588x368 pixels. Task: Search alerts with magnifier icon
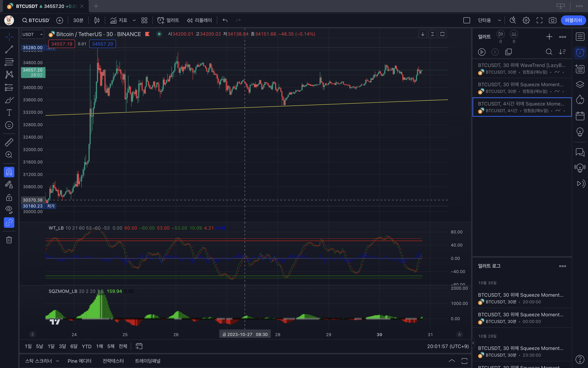pyautogui.click(x=549, y=52)
